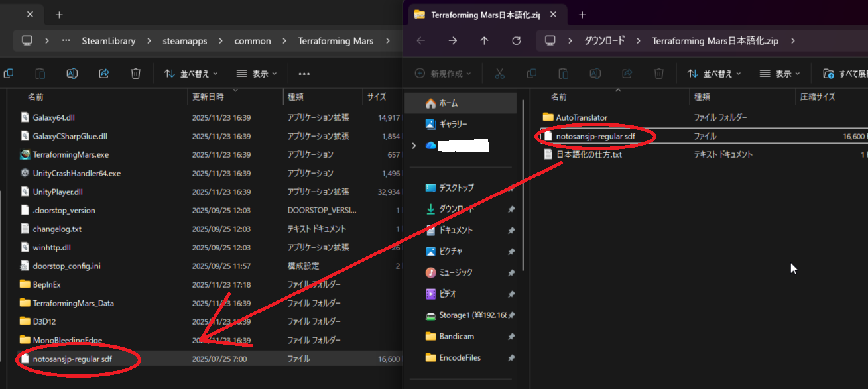868x389 pixels.
Task: Open a new tab in the zip window
Action: click(582, 14)
